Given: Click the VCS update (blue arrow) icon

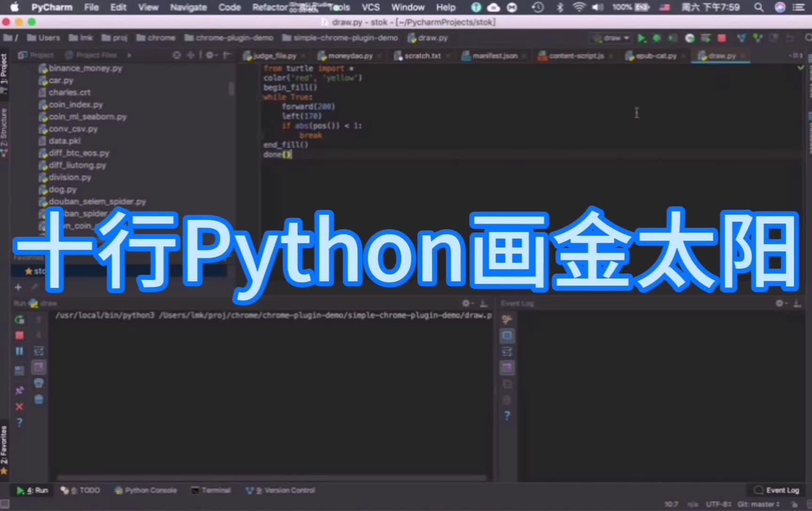Looking at the screenshot, I should point(741,39).
